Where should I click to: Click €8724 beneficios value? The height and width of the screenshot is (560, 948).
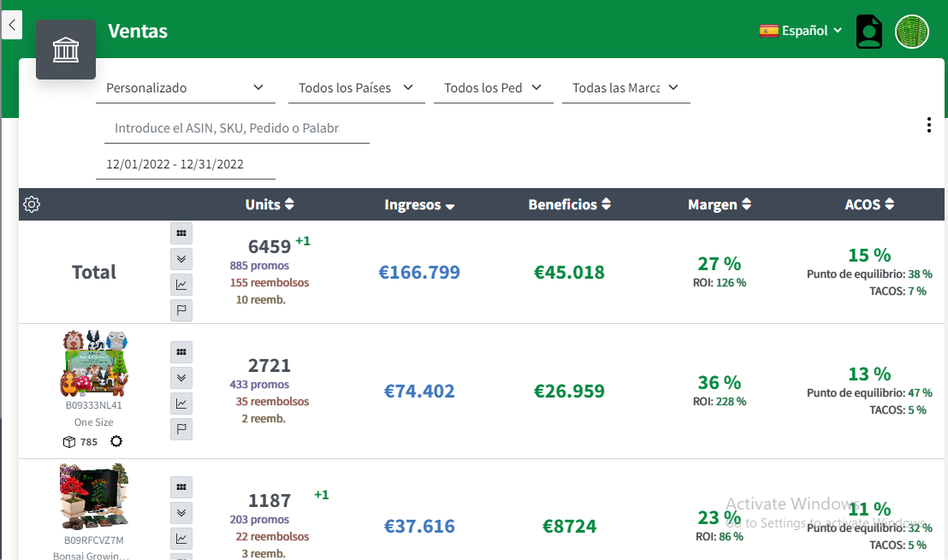569,526
